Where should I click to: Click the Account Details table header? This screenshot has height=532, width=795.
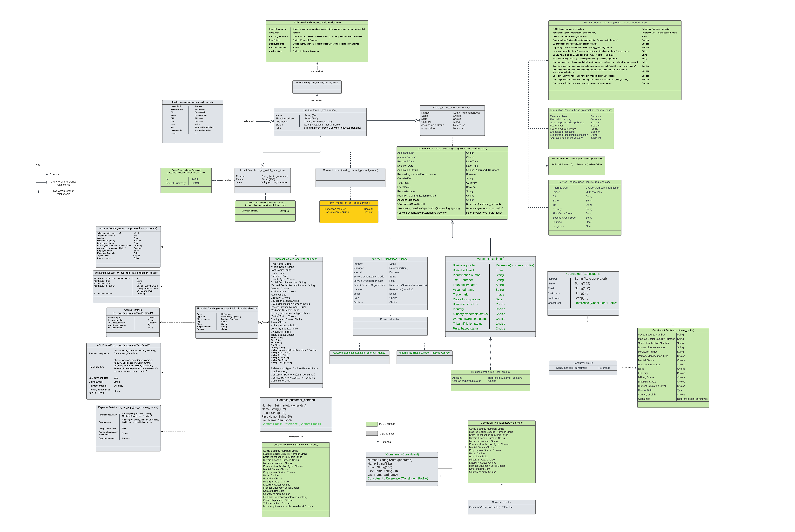coord(133,311)
